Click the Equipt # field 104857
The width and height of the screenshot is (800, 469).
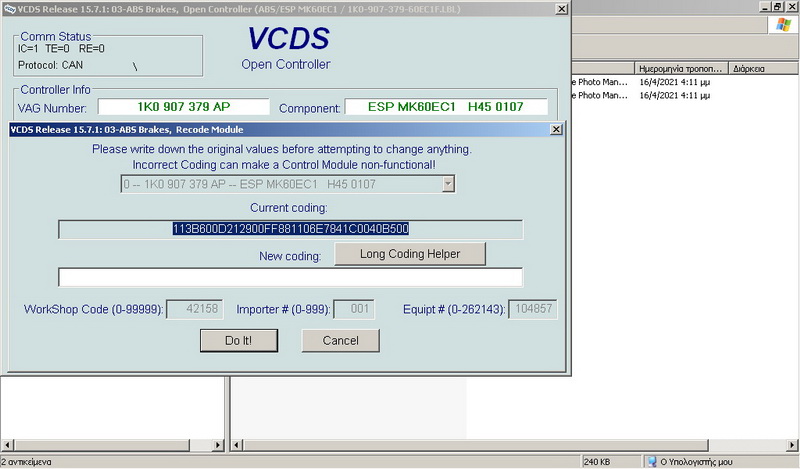(x=533, y=309)
